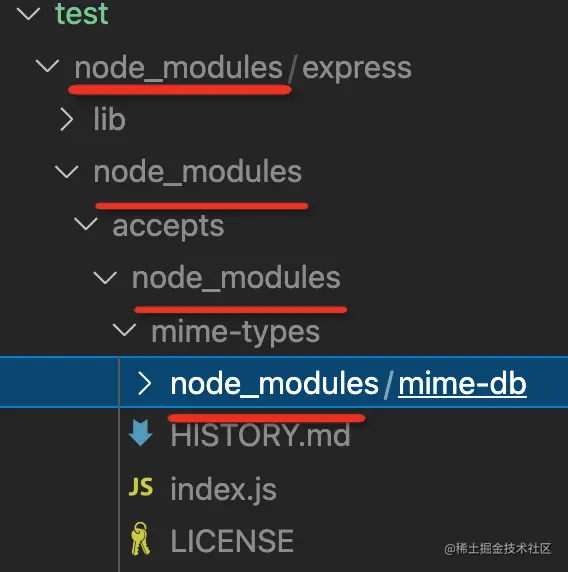Collapse node_modules folder above accepts
Image resolution: width=568 pixels, height=572 pixels.
point(67,171)
